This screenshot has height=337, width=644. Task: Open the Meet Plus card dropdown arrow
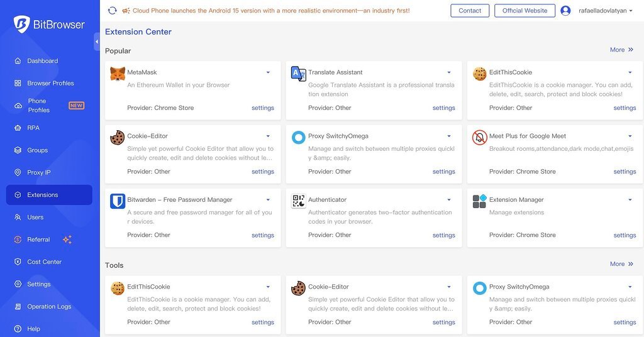click(x=630, y=136)
